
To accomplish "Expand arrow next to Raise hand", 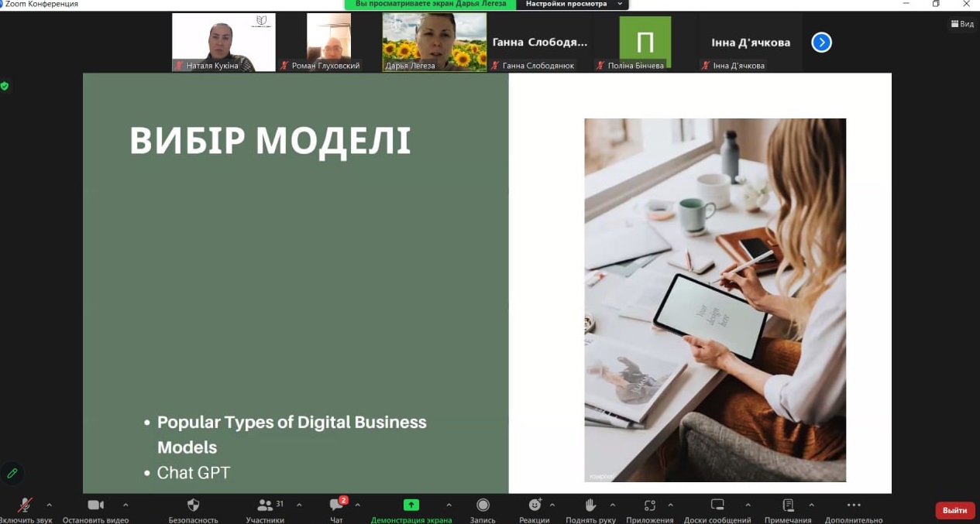I will tap(613, 505).
